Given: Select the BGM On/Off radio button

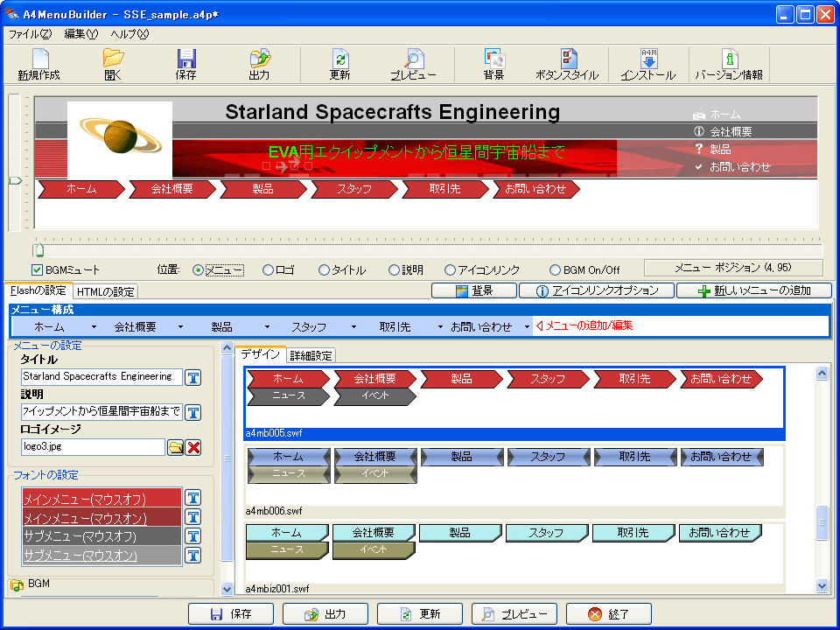Looking at the screenshot, I should point(556,270).
